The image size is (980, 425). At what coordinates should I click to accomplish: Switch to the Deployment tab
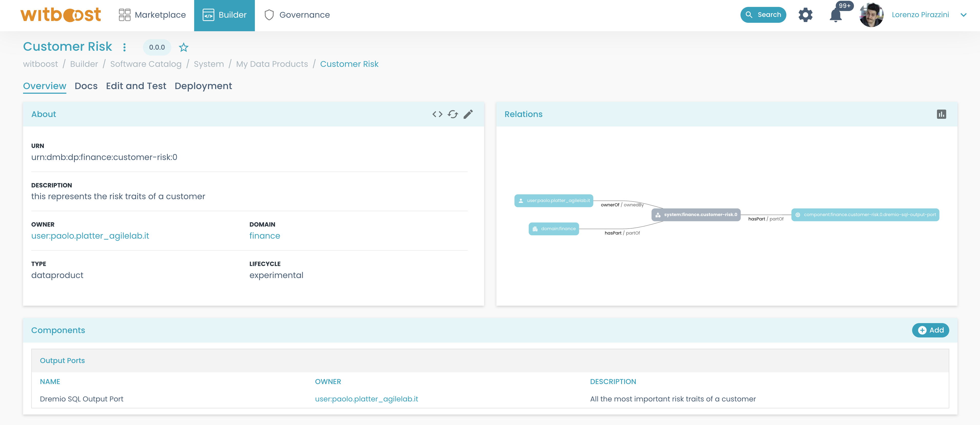pyautogui.click(x=203, y=86)
